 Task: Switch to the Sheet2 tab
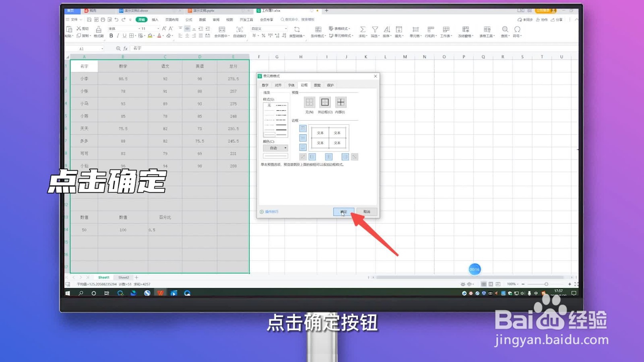point(124,278)
